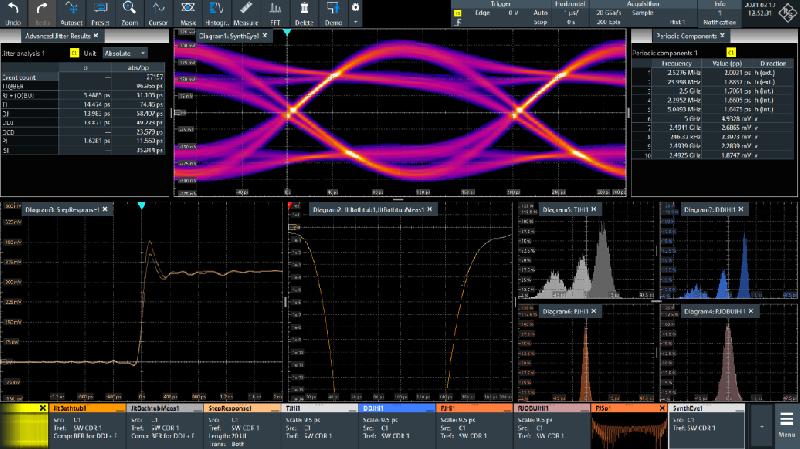Image resolution: width=800 pixels, height=449 pixels.
Task: Choose the Measure tool
Action: (x=246, y=13)
